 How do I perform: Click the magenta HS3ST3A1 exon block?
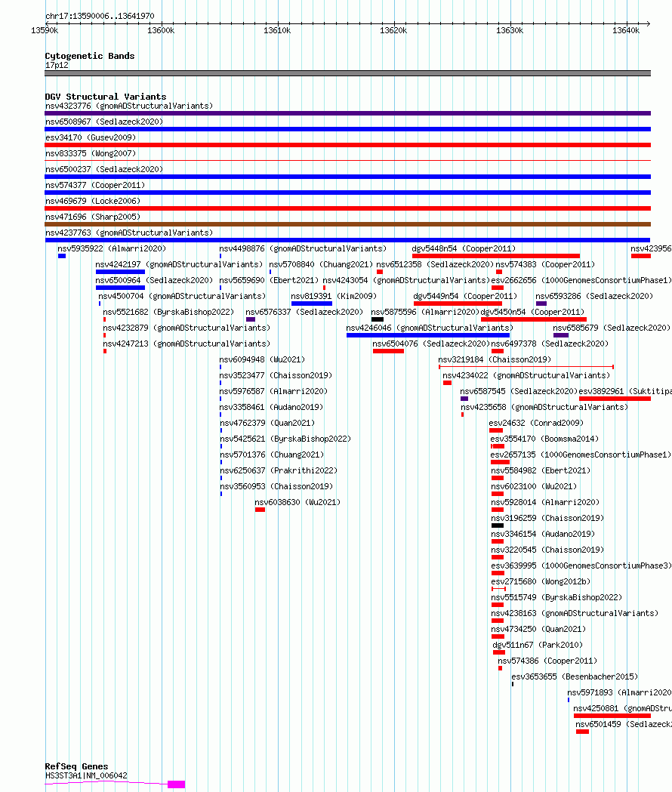click(177, 784)
